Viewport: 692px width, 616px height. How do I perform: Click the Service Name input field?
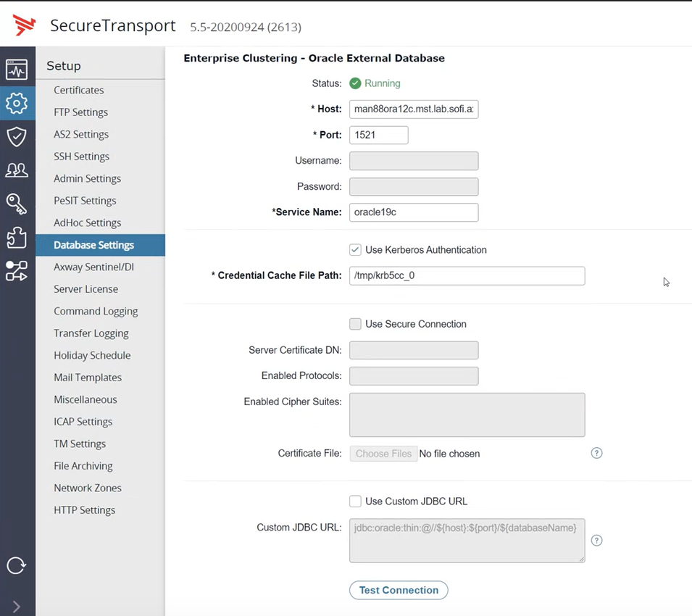point(413,212)
